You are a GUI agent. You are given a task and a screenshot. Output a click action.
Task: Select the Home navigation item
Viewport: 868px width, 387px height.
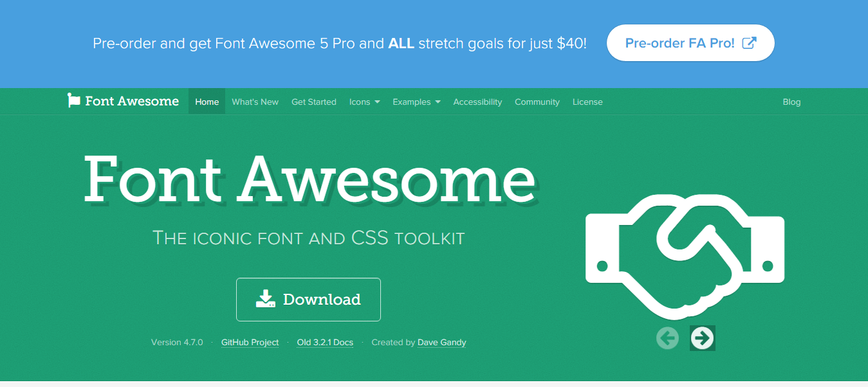[x=207, y=102]
